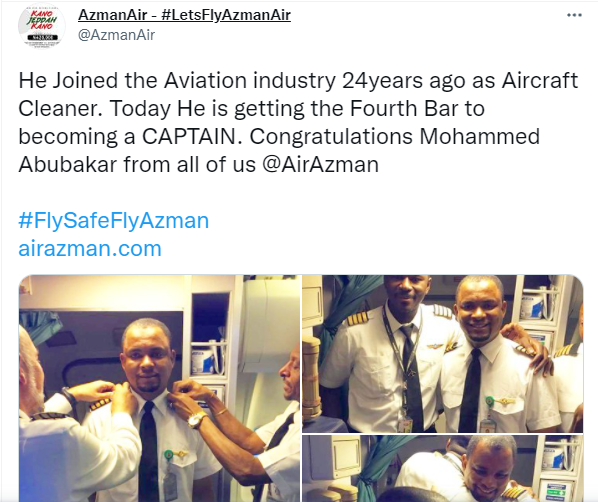
Task: Open the #FlySafeFlyAzman hashtag
Action: coord(114,220)
